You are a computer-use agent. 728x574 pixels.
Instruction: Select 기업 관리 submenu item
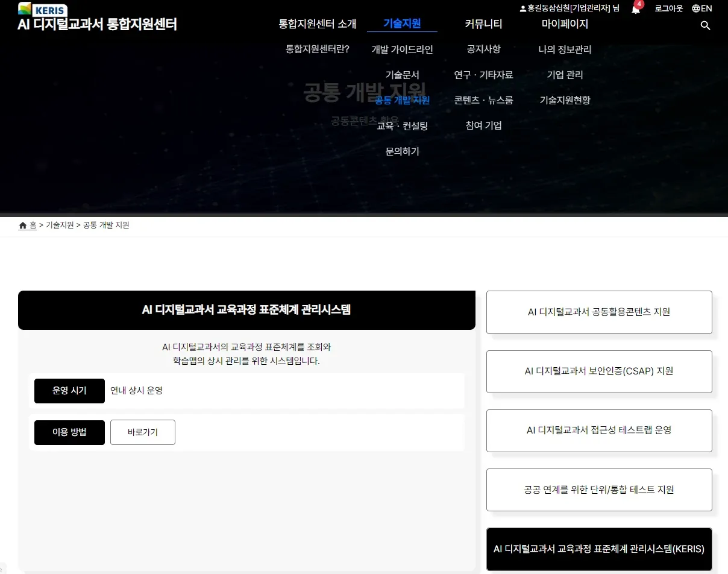tap(565, 75)
